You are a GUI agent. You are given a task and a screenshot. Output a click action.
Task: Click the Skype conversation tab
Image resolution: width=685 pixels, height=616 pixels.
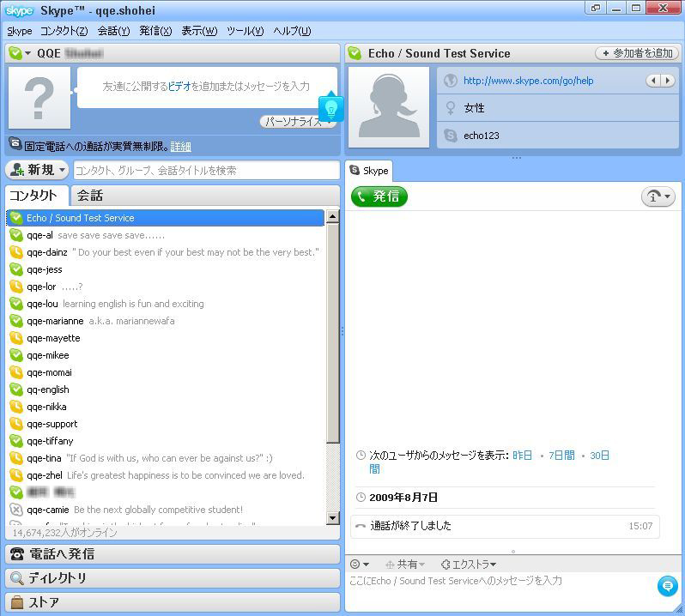pos(369,171)
